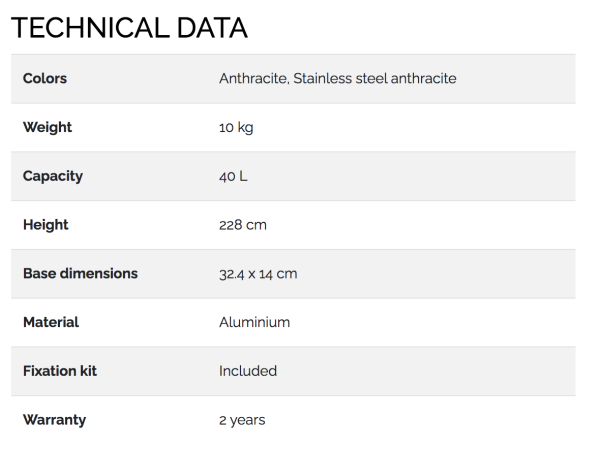Image resolution: width=600 pixels, height=449 pixels.
Task: Click the word TECHNICAL in the heading
Action: (x=90, y=28)
